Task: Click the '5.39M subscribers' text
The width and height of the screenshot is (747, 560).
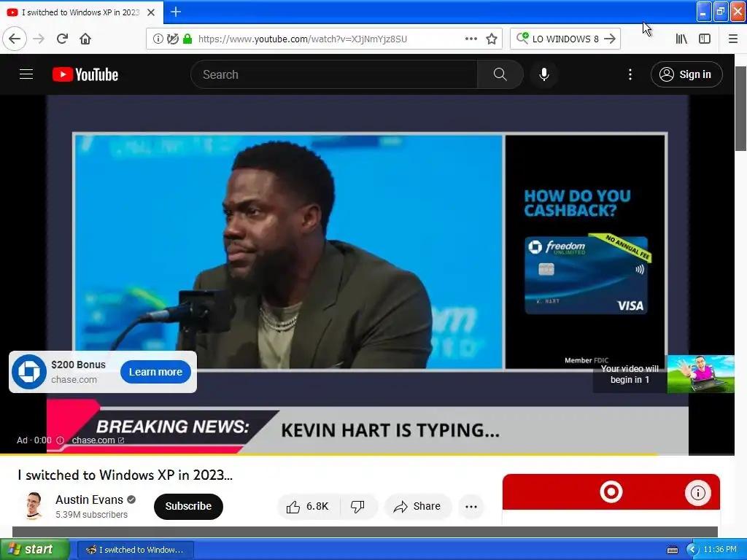Action: [91, 515]
